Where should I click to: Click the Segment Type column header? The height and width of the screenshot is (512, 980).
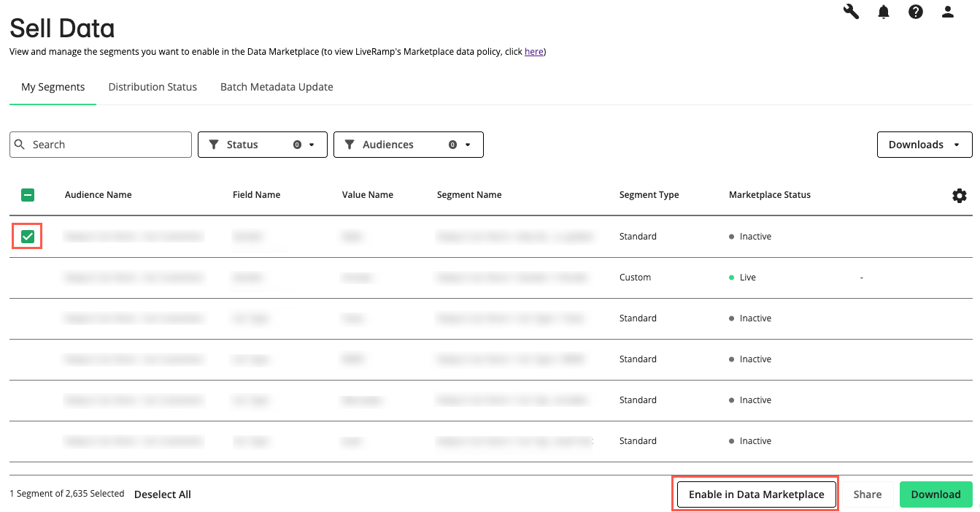(x=649, y=195)
